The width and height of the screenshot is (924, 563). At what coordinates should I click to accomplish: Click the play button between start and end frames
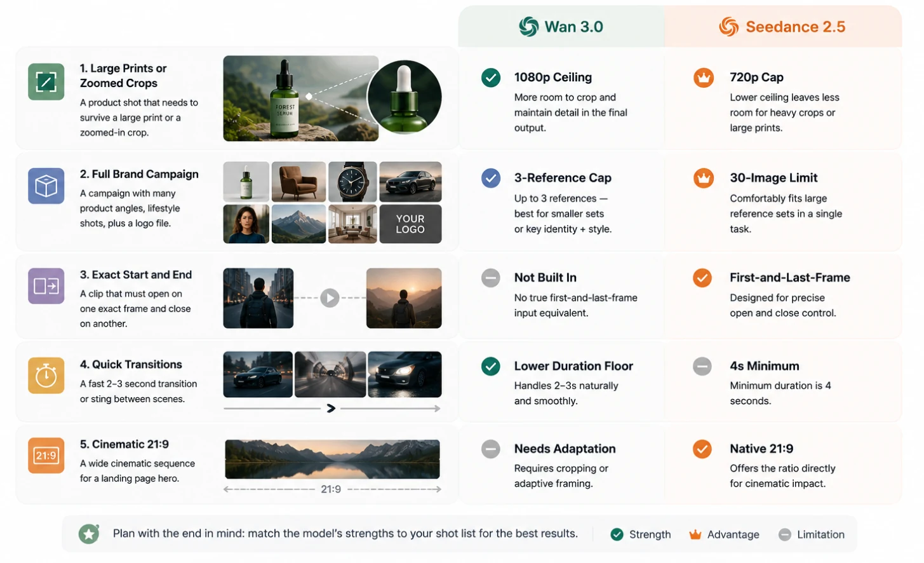coord(330,297)
